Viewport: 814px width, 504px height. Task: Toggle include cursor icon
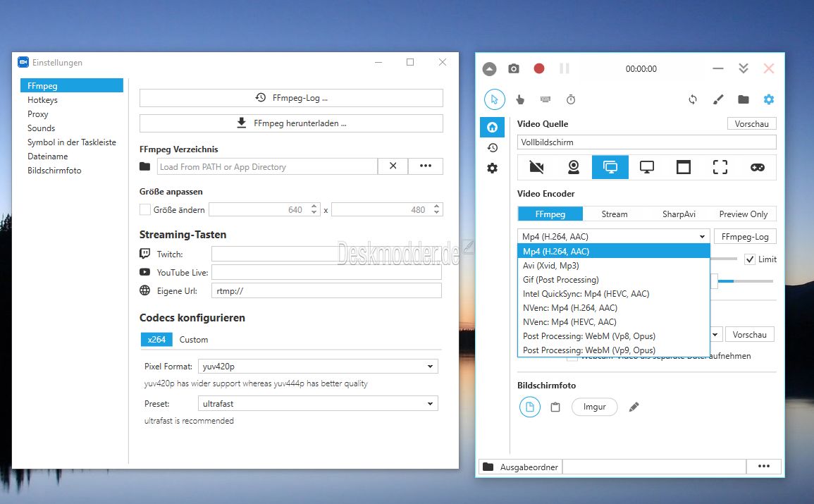pos(494,99)
